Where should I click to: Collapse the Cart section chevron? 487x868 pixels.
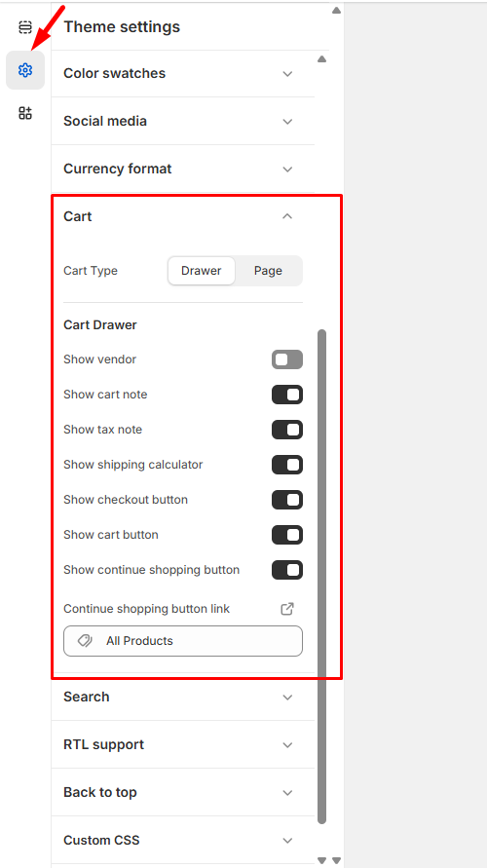(x=287, y=216)
